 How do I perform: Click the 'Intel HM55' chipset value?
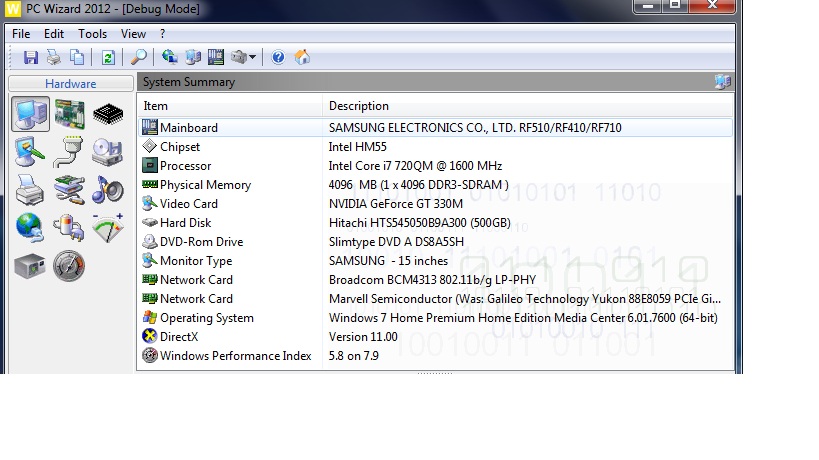coord(358,147)
